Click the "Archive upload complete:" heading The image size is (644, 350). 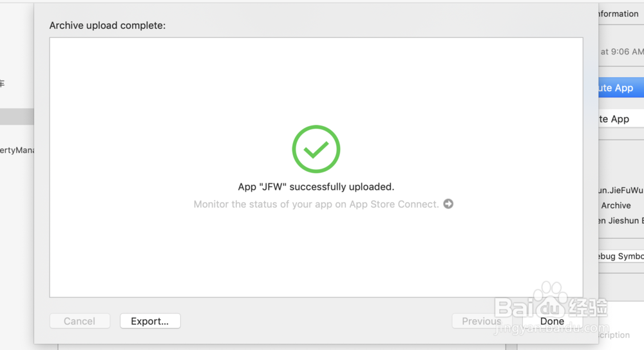pyautogui.click(x=108, y=26)
